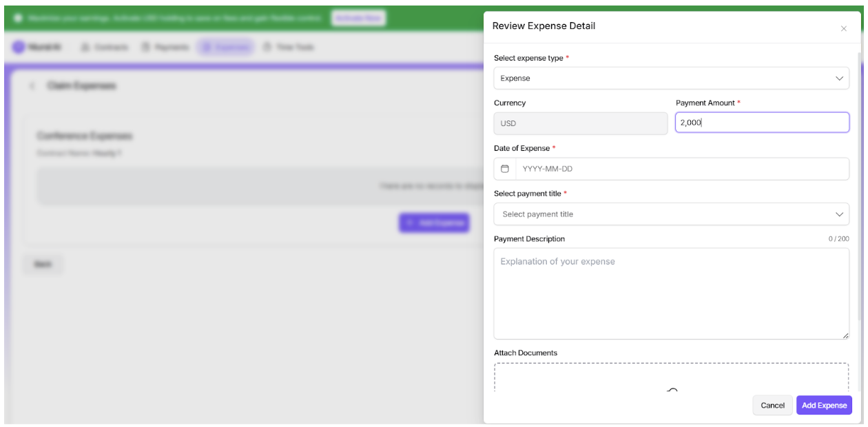Close the Review Expense Detail panel

coord(843,29)
